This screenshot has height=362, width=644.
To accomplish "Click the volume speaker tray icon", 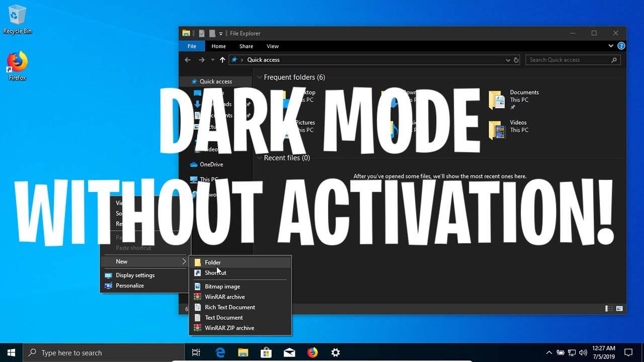I will click(583, 352).
